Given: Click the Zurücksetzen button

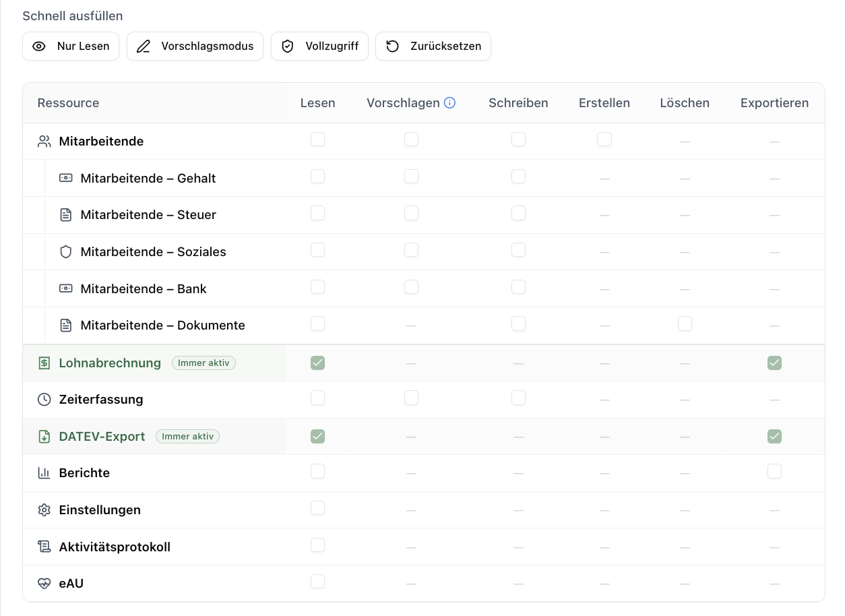Looking at the screenshot, I should click(433, 47).
